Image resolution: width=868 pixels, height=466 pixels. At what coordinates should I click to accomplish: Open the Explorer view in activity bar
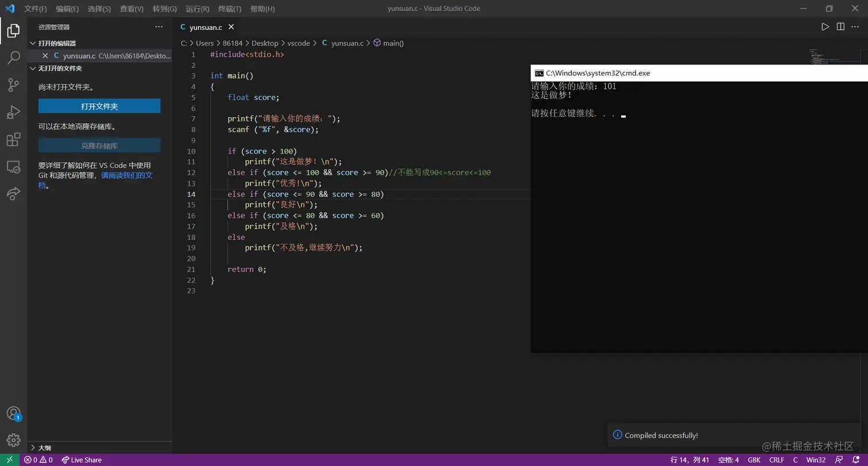13,30
